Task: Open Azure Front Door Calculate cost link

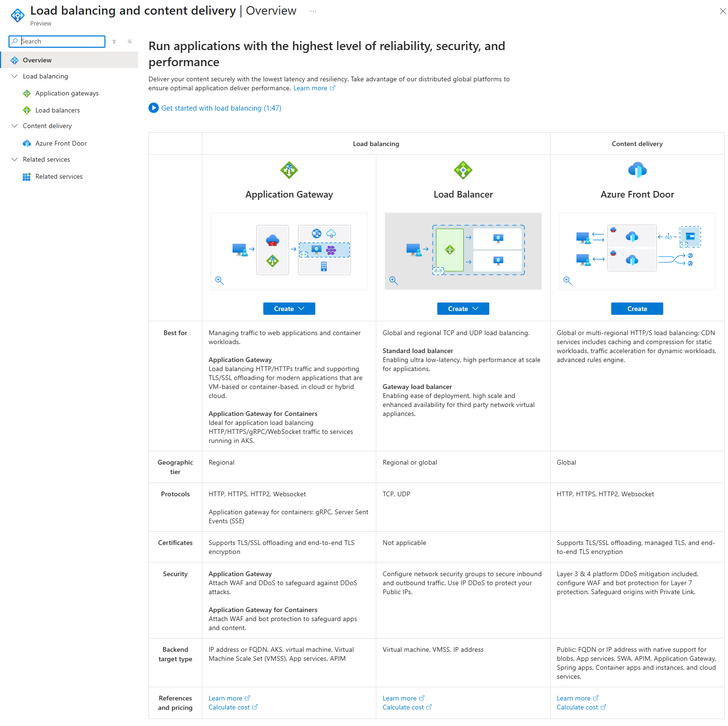Action: [581, 708]
